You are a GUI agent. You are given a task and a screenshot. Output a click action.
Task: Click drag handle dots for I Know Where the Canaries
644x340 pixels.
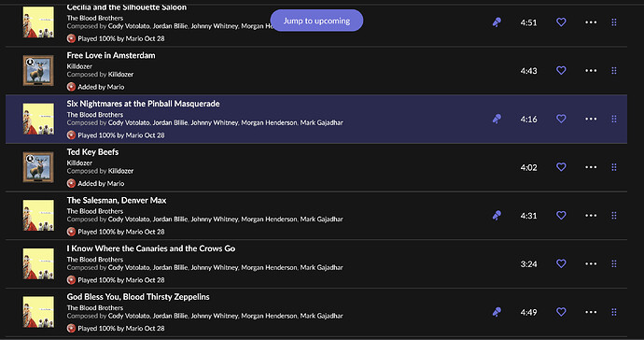click(x=614, y=263)
